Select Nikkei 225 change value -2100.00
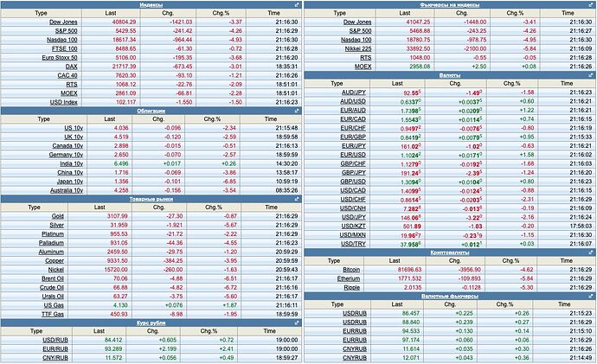The width and height of the screenshot is (597, 364). [x=475, y=48]
